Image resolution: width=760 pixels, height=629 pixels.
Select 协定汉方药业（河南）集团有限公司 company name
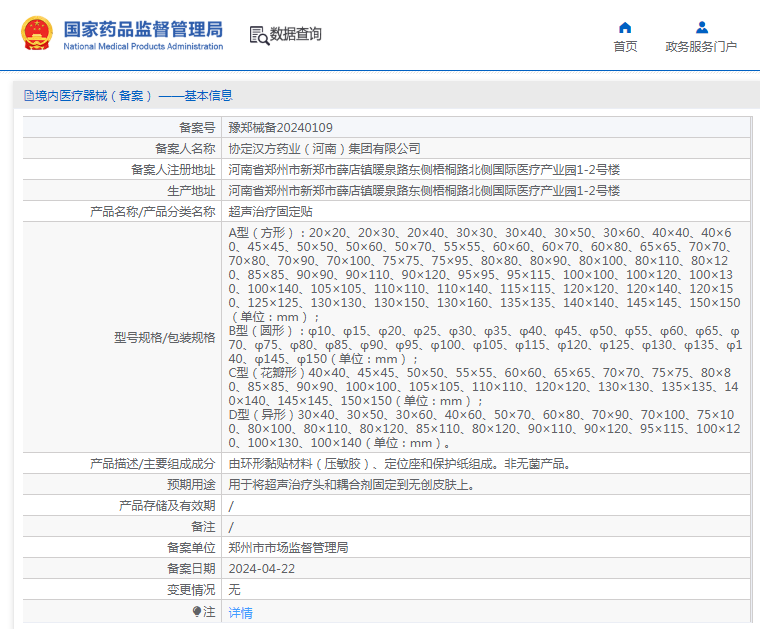pyautogui.click(x=324, y=149)
